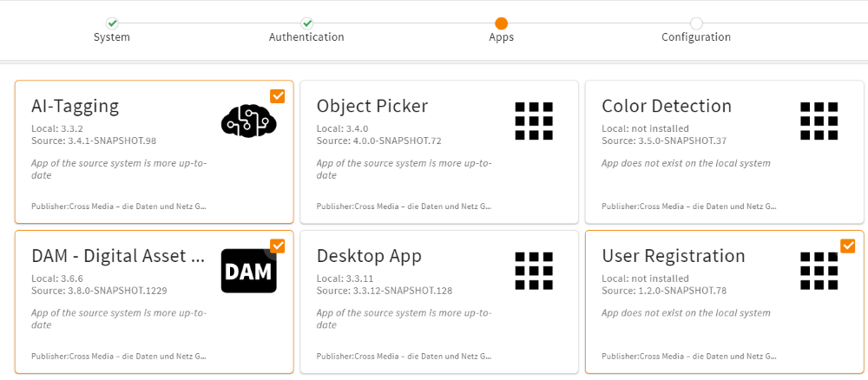868x380 pixels.
Task: Uncheck the DAM app checkbox
Action: click(278, 246)
